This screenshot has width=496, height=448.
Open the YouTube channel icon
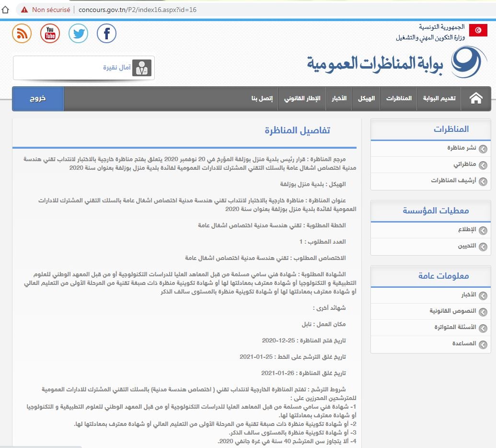pyautogui.click(x=50, y=33)
